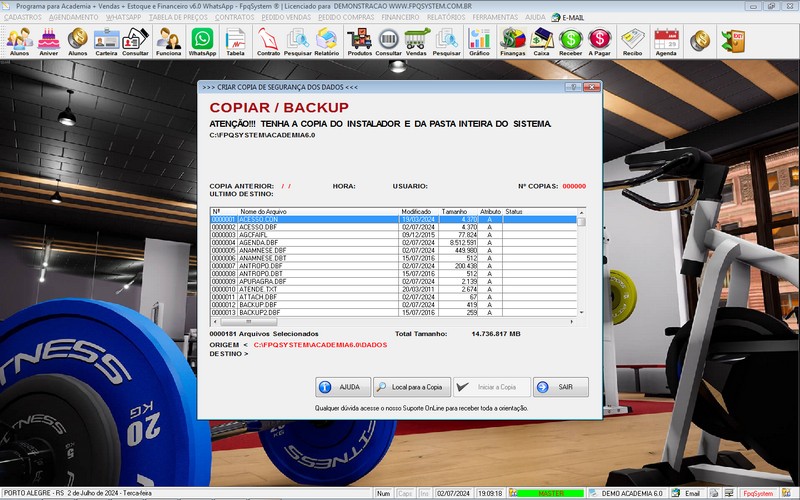
Task: Click the FpqSystem label in status bar
Action: [758, 493]
